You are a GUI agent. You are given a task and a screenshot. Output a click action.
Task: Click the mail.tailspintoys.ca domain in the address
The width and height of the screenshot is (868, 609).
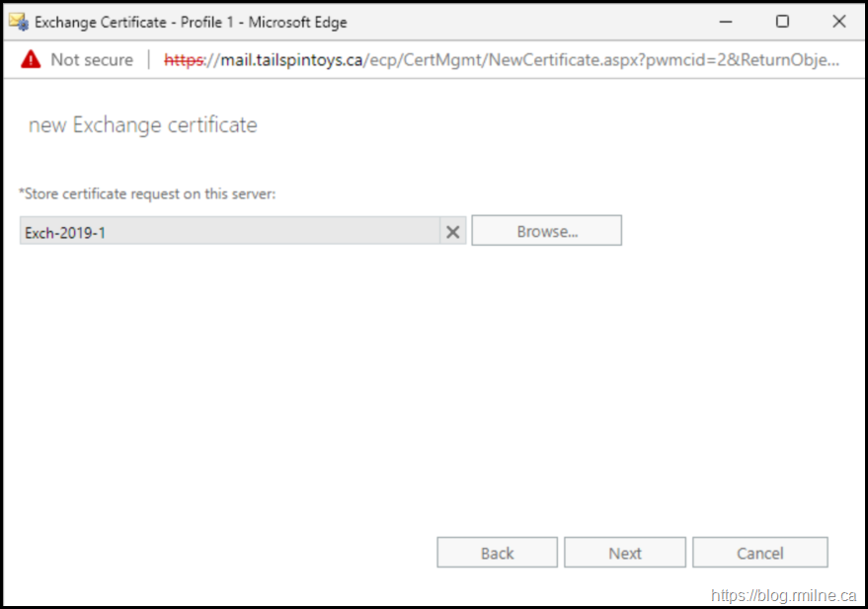coord(286,60)
